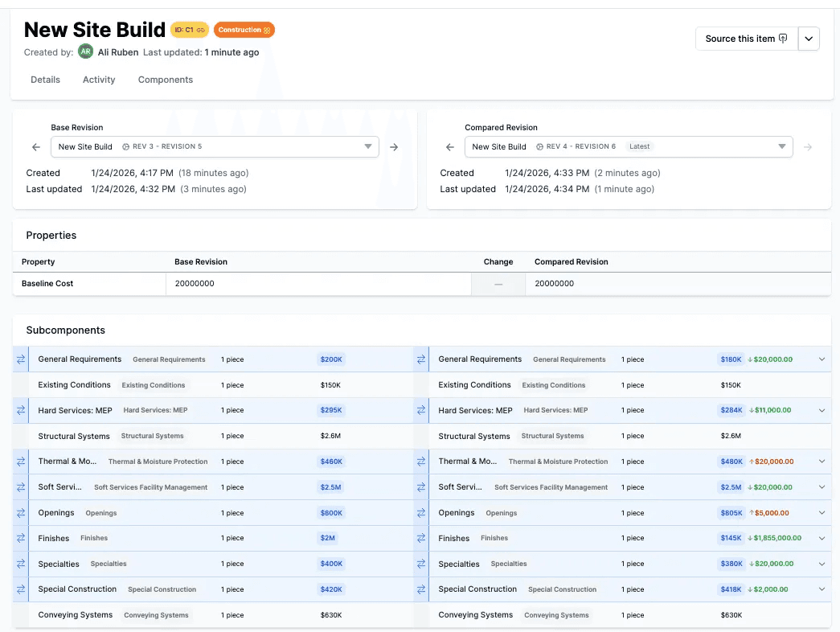Viewport: 840px width, 632px height.
Task: Switch to the Components tab
Action: [166, 80]
